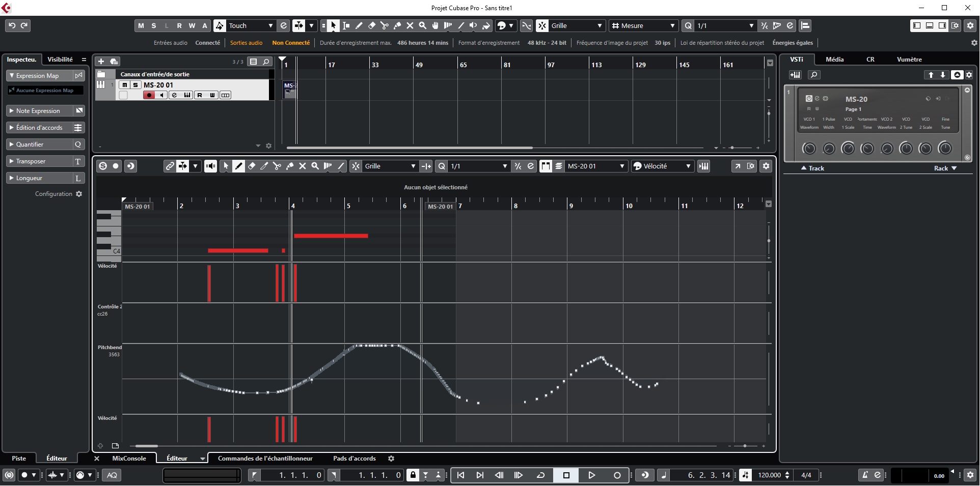Choose the Mute tool in main toolbar
Screen dimensions: 980x486
click(410, 25)
